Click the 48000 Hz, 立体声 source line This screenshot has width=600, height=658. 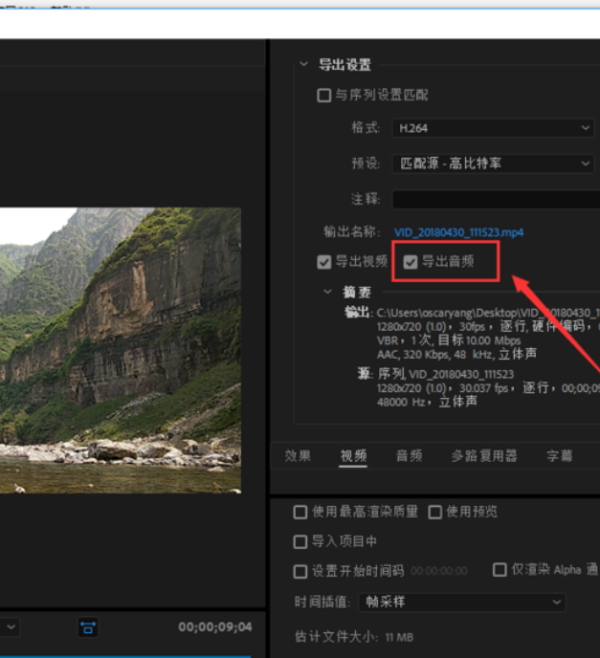click(x=427, y=402)
